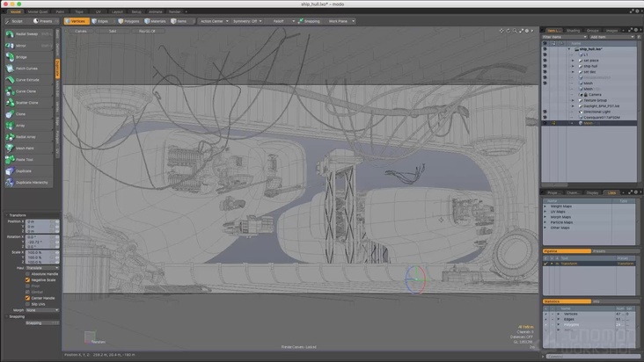Open the Mesh Paint tool
The image size is (644, 362).
[26, 148]
